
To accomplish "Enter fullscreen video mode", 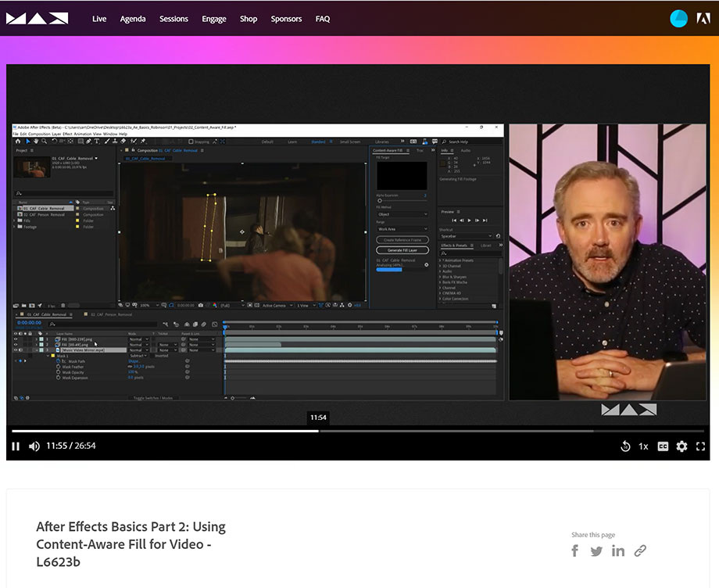I will pos(701,446).
